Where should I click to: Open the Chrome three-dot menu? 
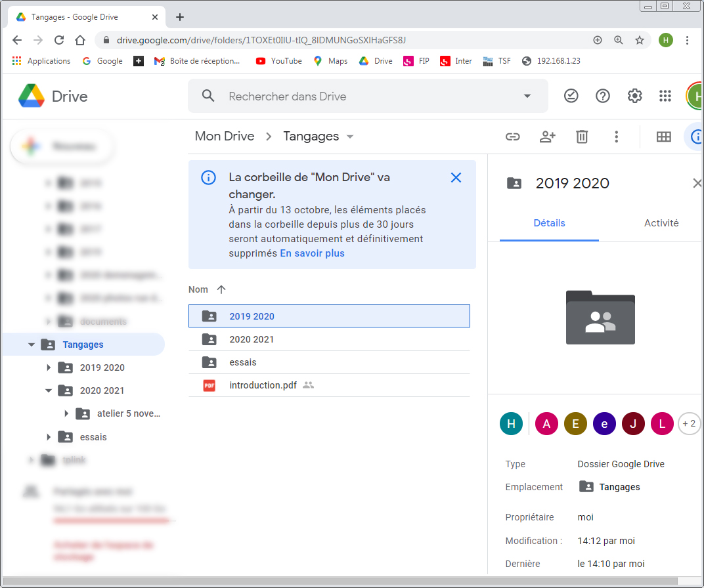coord(687,40)
